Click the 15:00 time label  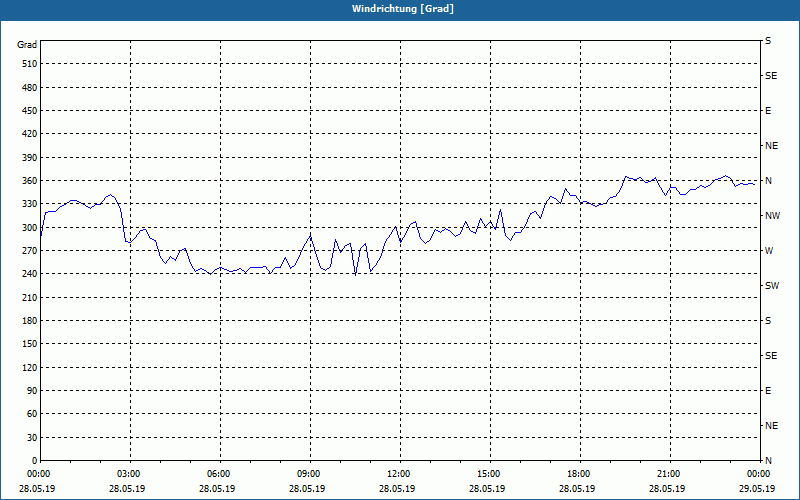(487, 474)
